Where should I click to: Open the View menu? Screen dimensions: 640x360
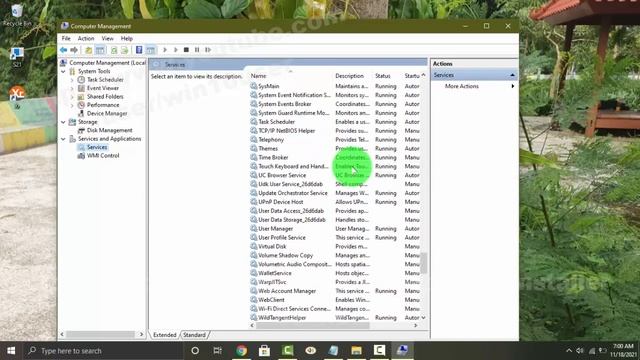click(107, 38)
